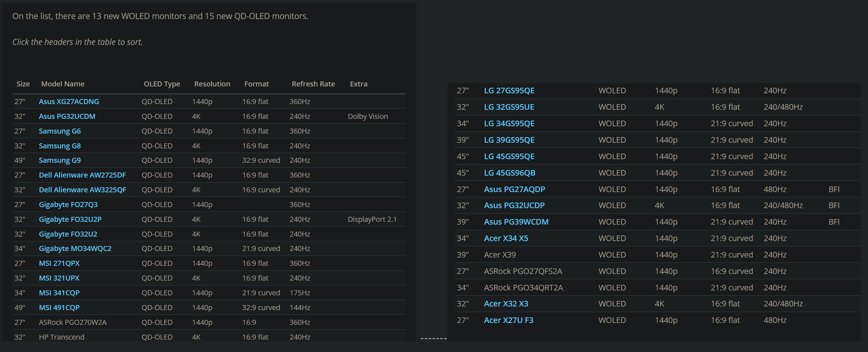Select the DisplayPort 2.1 extra cell
The width and height of the screenshot is (868, 352).
372,219
